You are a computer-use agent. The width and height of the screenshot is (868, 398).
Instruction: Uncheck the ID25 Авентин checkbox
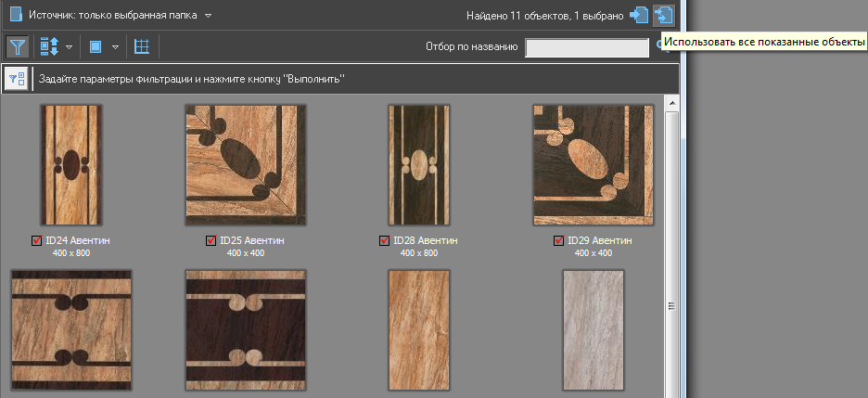(211, 241)
